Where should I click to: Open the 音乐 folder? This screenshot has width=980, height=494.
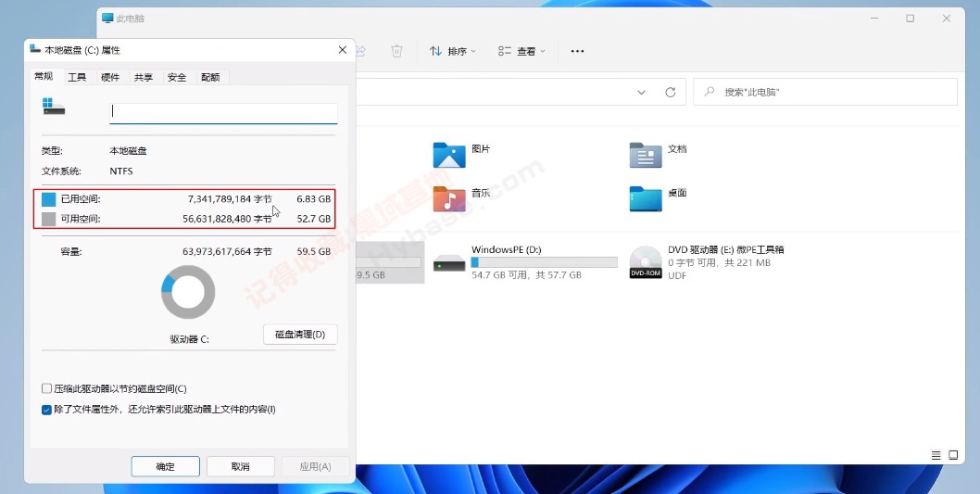(x=462, y=198)
